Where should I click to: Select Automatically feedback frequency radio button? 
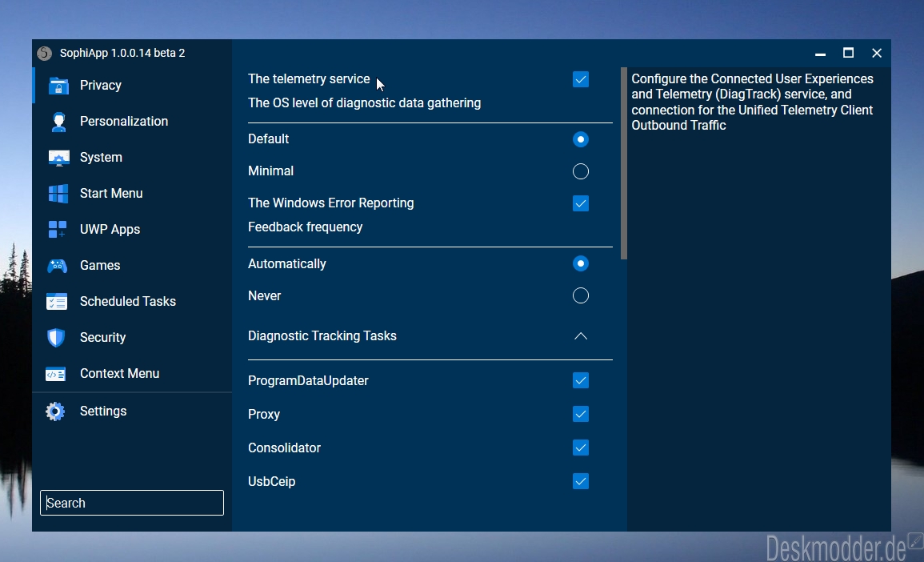coord(581,263)
